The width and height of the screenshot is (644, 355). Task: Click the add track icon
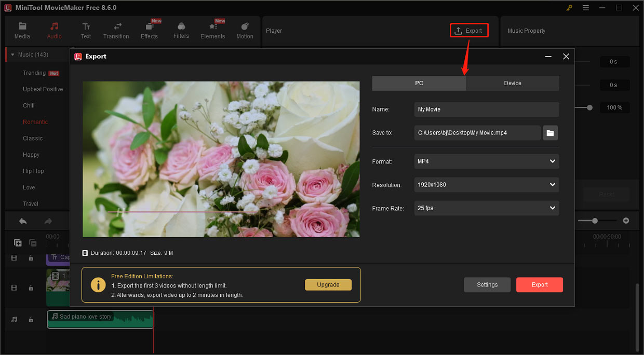tap(18, 242)
